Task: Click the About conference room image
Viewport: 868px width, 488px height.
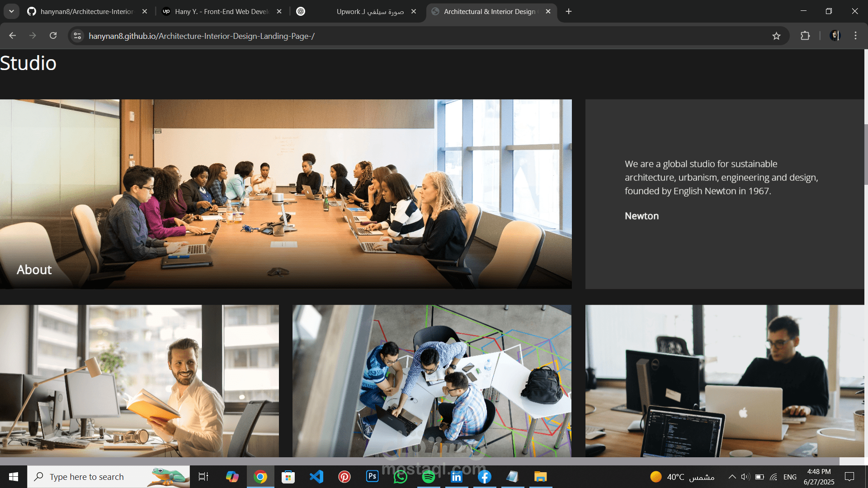Action: pyautogui.click(x=286, y=194)
